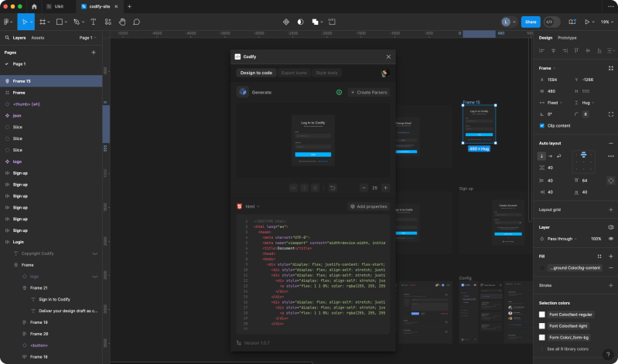Select wrap auto layout direction
618x364 pixels.
tap(559, 156)
